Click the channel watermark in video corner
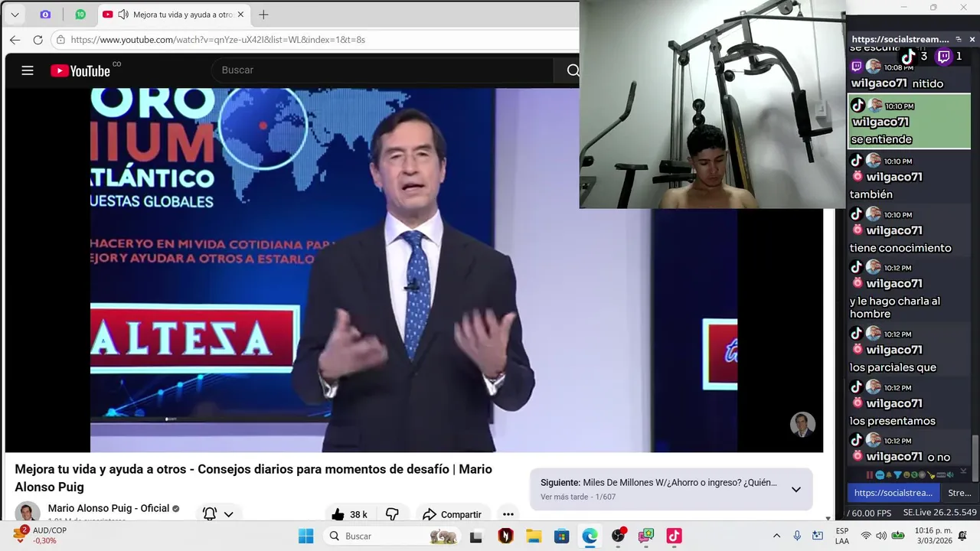 [802, 425]
